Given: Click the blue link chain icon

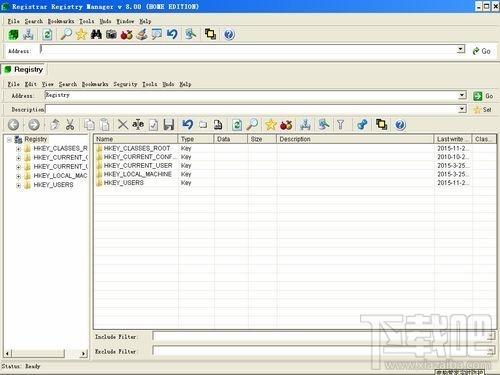Looking at the screenshot, I should point(362,125).
